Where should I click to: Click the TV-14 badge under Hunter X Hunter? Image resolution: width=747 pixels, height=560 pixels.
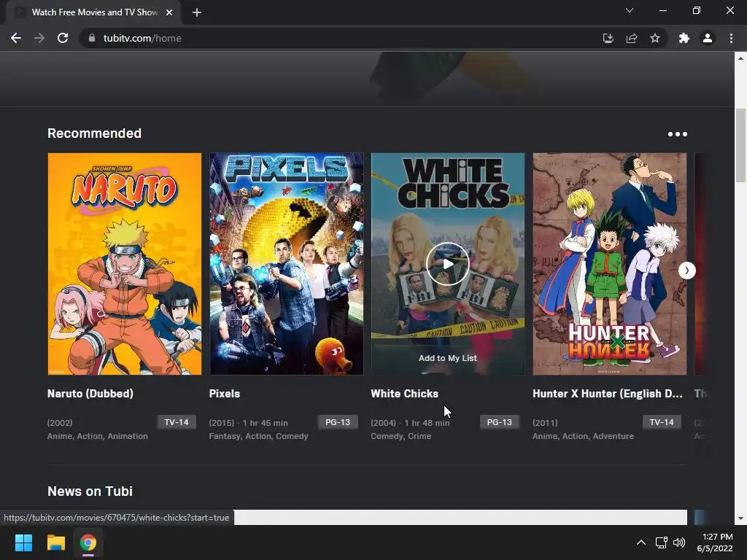[x=662, y=422]
